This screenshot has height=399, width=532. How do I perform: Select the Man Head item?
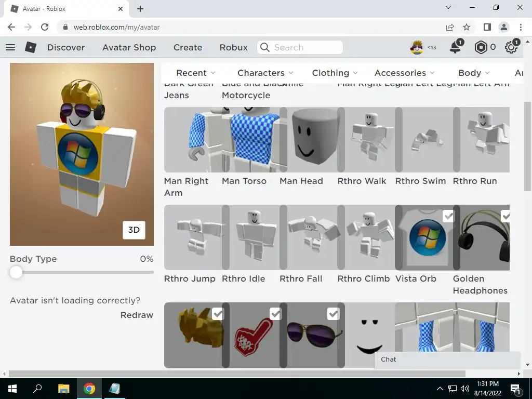309,139
